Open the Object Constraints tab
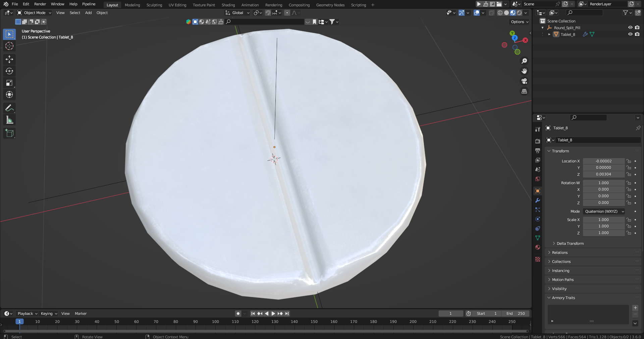 [x=538, y=228]
